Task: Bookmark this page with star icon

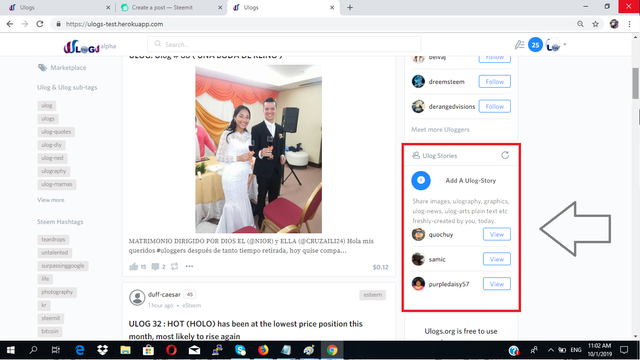Action: [596, 24]
